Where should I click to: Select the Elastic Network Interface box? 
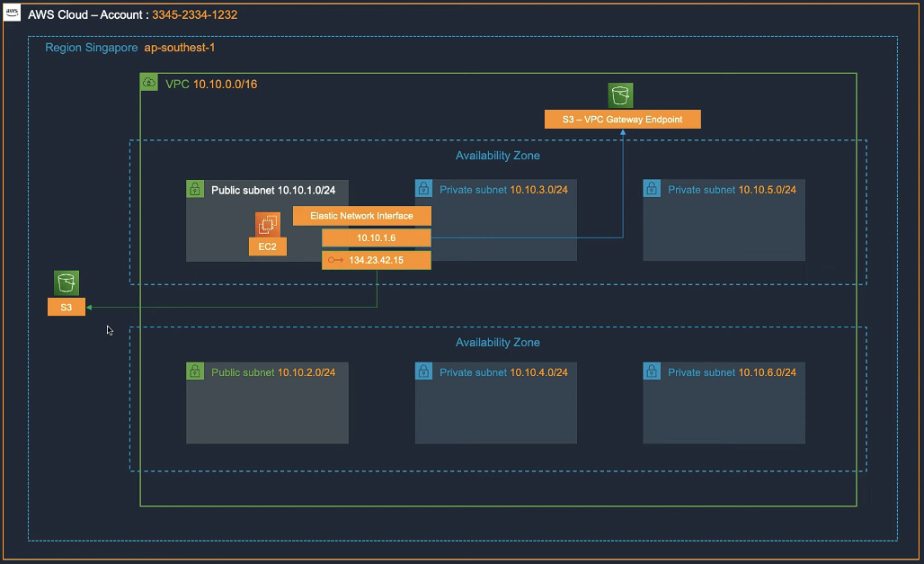(x=362, y=216)
